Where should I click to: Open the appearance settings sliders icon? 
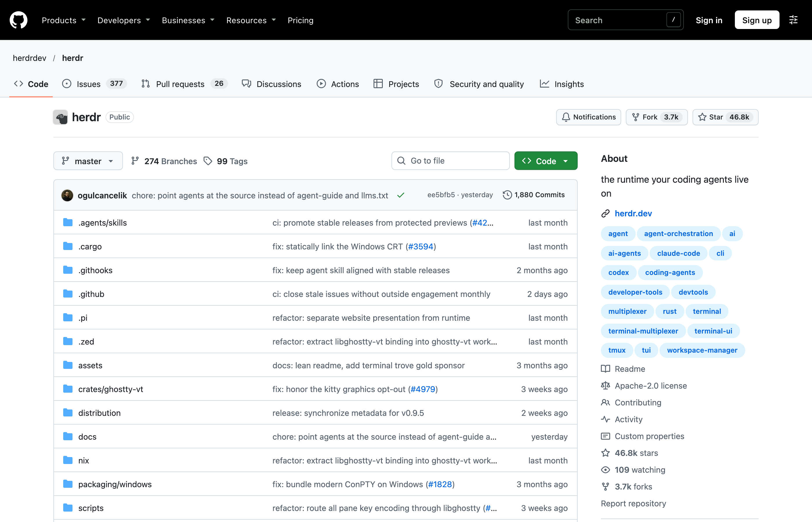coord(793,20)
